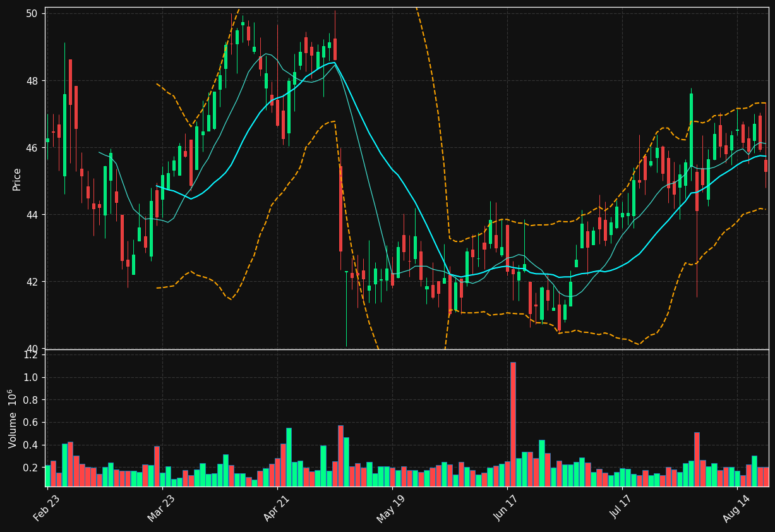Viewport: 775px width, 532px height.
Task: Click the 0.4 volume axis tick
Action: coord(32,445)
